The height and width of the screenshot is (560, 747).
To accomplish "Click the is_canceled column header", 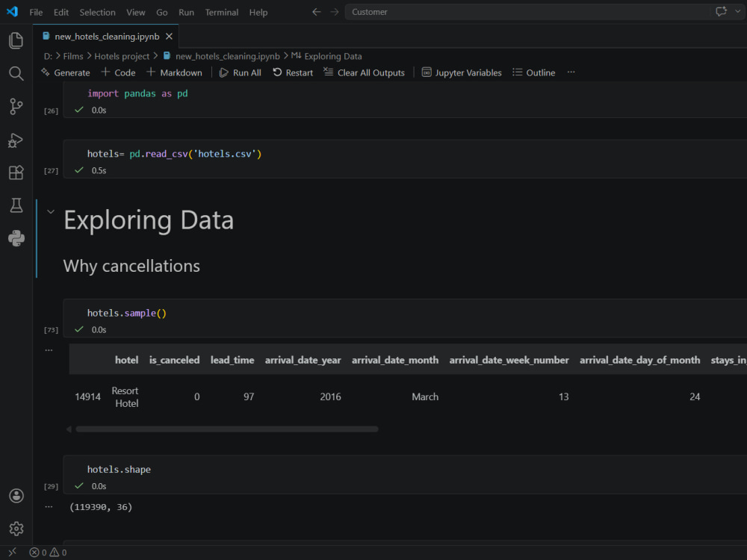I will tap(174, 360).
